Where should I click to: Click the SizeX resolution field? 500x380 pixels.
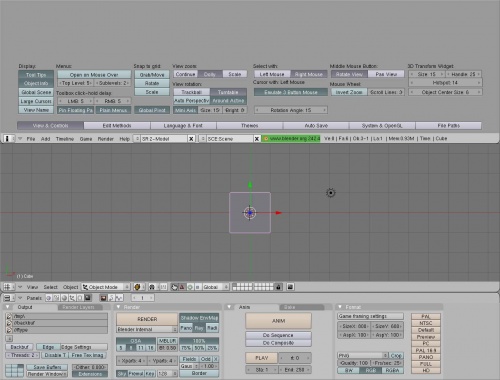354,326
